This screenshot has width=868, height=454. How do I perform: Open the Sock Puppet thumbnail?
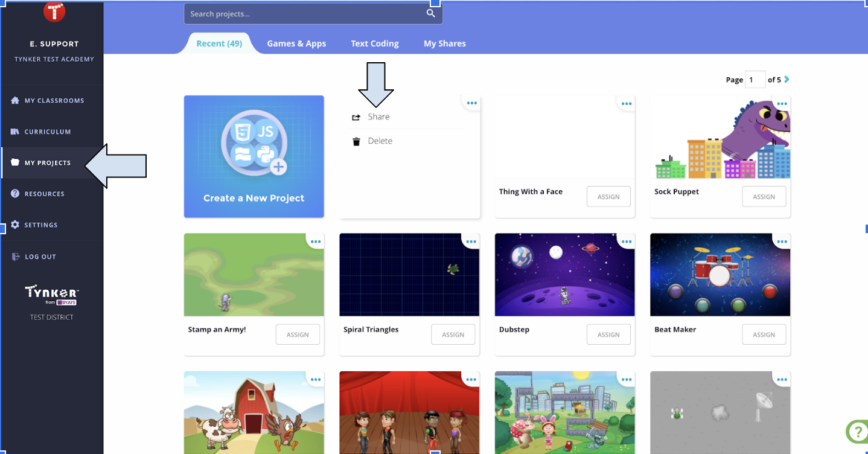(x=720, y=137)
